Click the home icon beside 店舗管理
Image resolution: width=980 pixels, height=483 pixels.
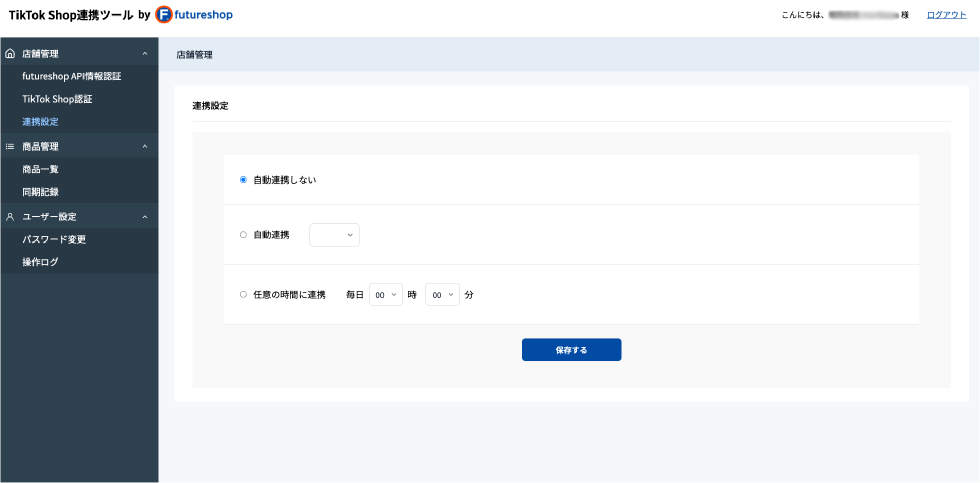pyautogui.click(x=10, y=53)
